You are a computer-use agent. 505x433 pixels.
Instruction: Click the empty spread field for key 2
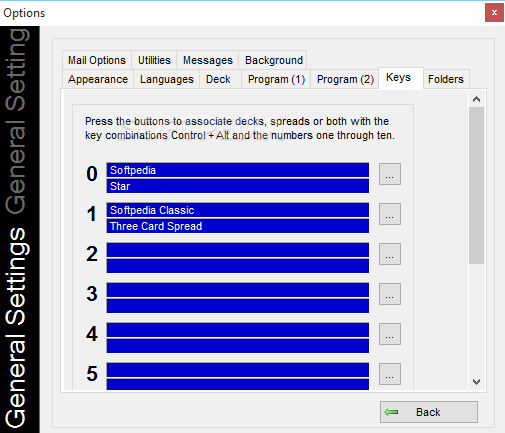pos(238,266)
